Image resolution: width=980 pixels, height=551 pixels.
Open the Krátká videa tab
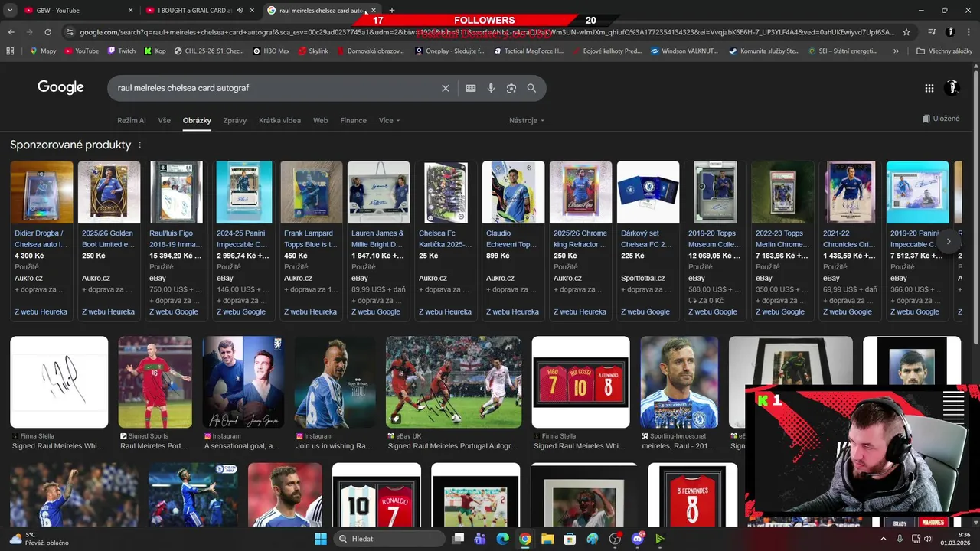point(279,120)
